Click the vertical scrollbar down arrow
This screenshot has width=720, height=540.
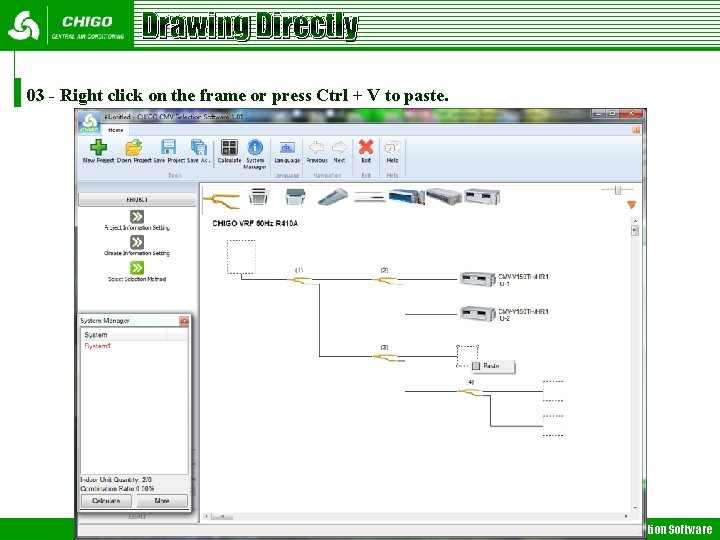pyautogui.click(x=635, y=508)
